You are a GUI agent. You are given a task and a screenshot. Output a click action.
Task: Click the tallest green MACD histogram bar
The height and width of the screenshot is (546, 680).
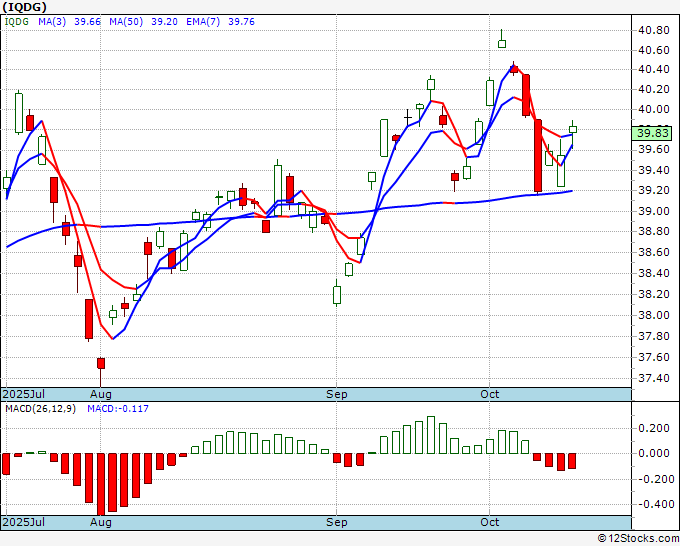(x=431, y=434)
